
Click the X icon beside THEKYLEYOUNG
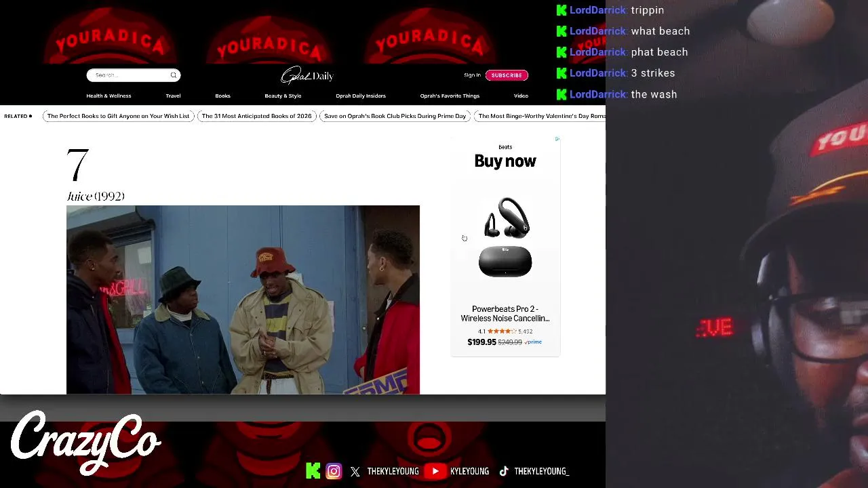tap(355, 471)
